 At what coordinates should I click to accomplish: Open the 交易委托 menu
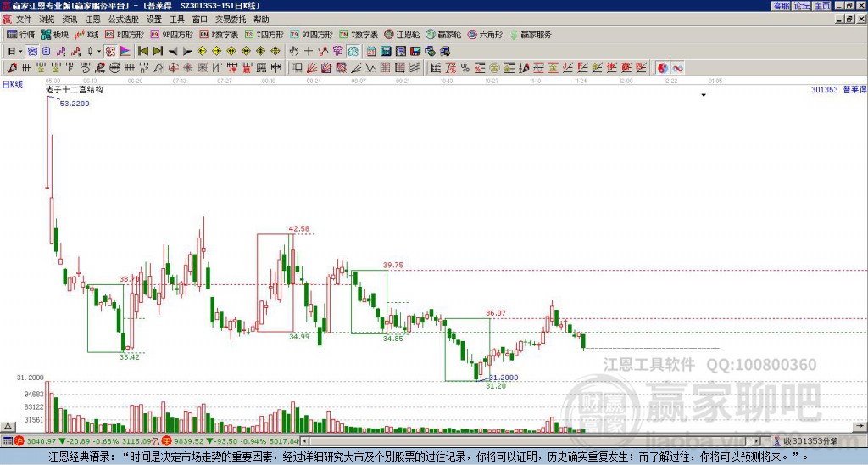point(231,20)
